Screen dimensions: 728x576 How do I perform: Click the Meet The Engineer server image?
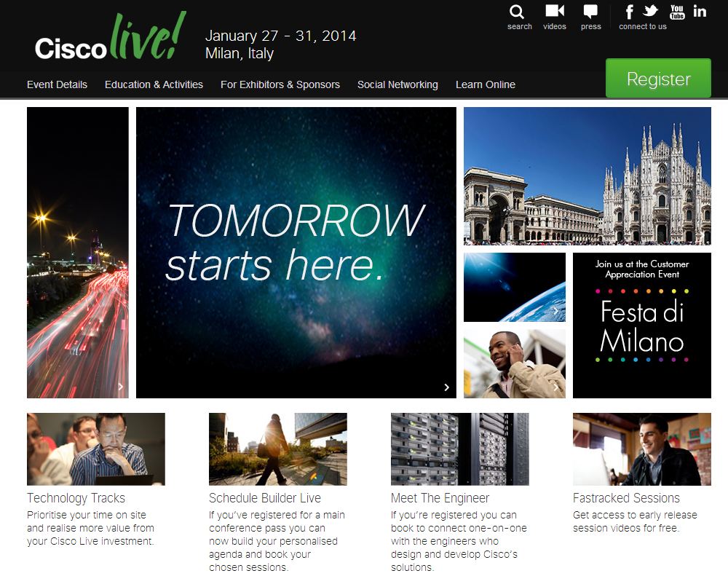(459, 449)
